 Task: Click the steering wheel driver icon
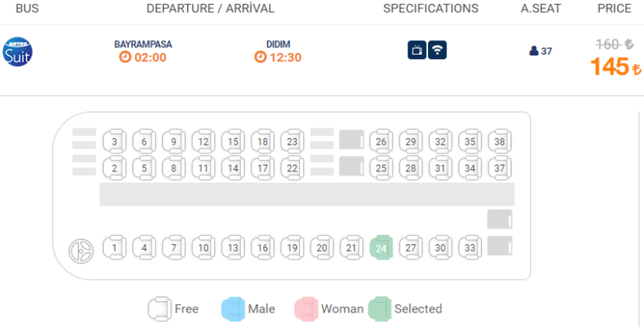pyautogui.click(x=82, y=249)
